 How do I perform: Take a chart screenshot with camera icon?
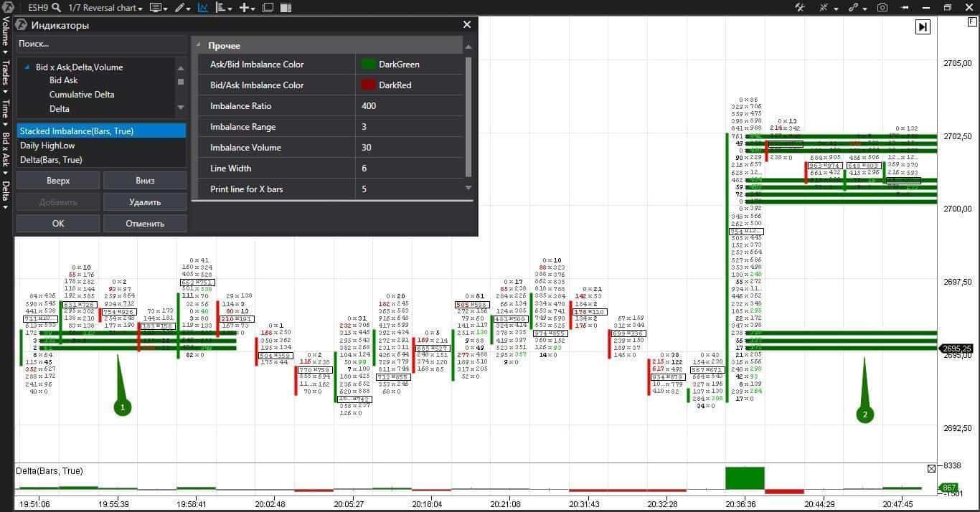(x=882, y=7)
